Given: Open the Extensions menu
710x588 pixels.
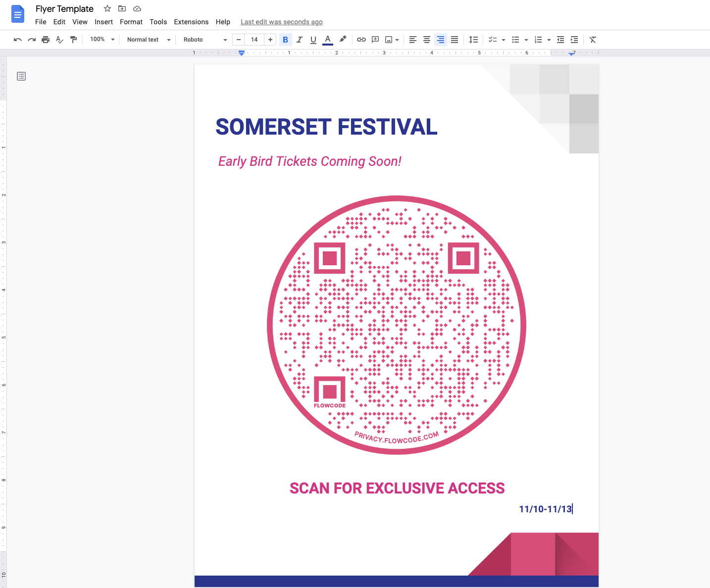Looking at the screenshot, I should pyautogui.click(x=191, y=22).
